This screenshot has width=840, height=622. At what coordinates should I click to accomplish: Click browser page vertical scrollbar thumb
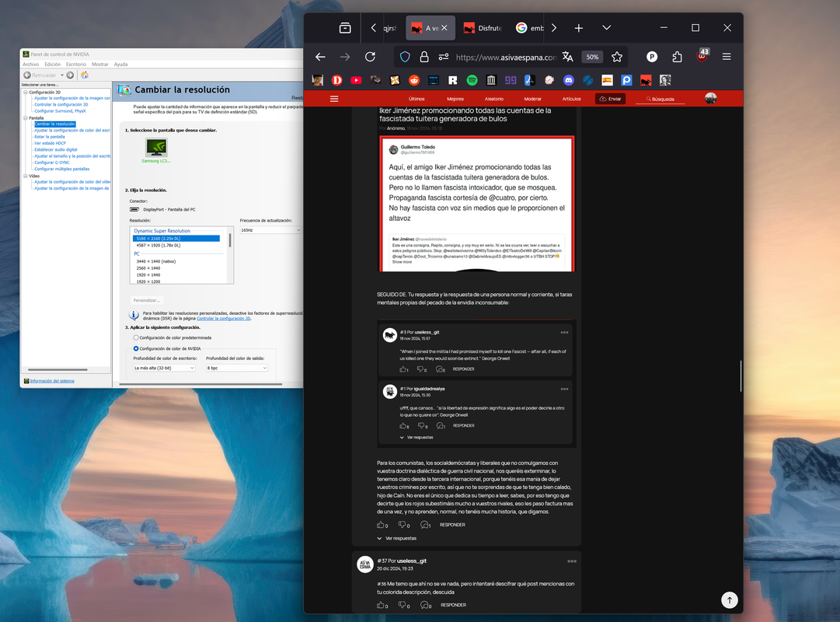pyautogui.click(x=741, y=376)
